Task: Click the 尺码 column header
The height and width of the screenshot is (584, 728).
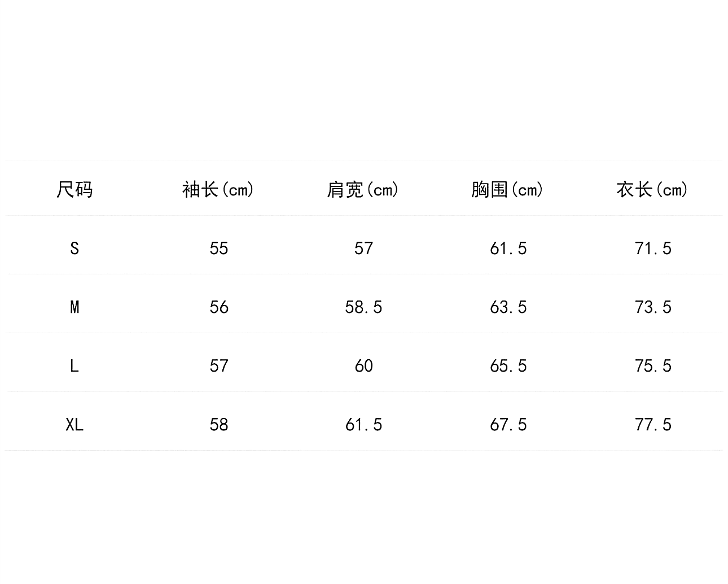Action: point(74,189)
